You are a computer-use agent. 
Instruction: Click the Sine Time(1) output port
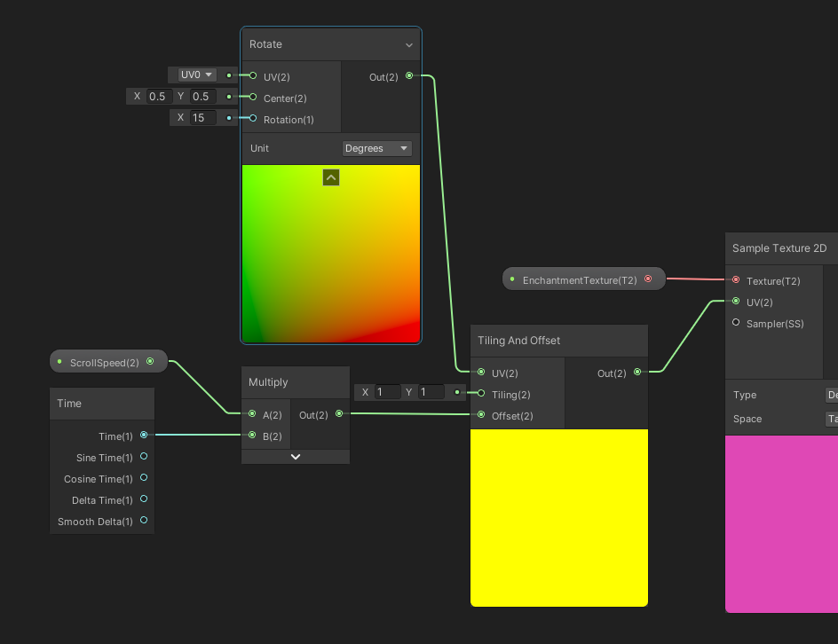143,457
